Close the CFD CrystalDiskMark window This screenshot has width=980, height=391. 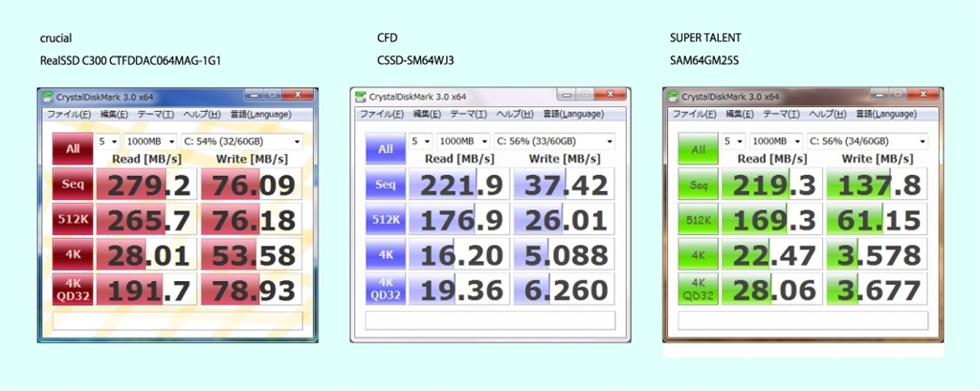[x=611, y=94]
